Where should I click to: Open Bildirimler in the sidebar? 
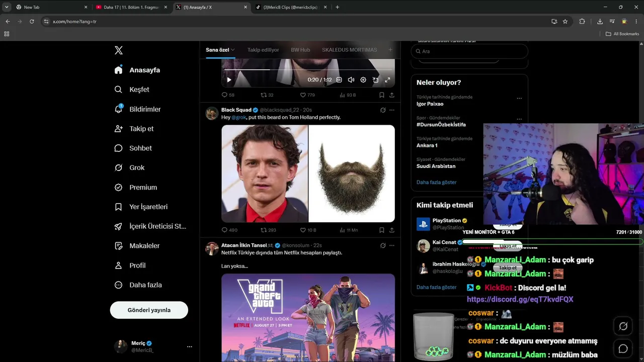click(138, 109)
